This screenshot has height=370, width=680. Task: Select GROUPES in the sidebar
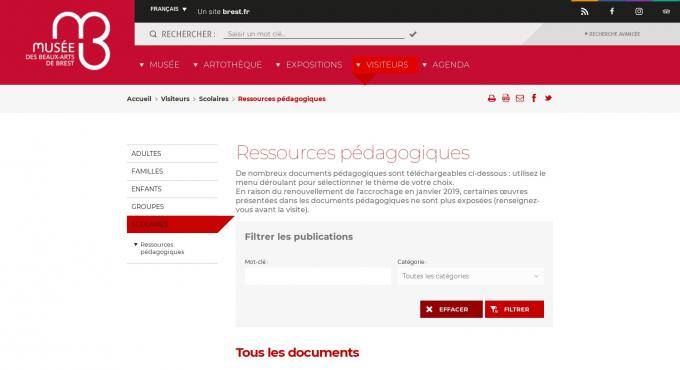(172, 207)
